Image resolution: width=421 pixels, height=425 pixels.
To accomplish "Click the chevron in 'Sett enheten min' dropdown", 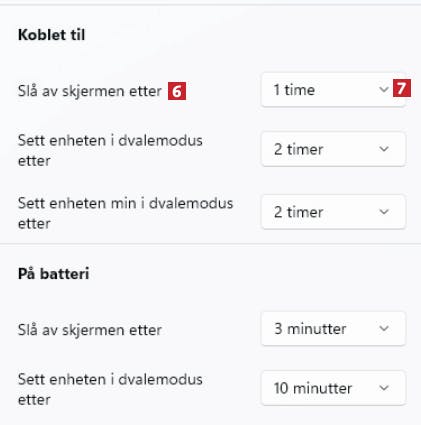I will (384, 212).
